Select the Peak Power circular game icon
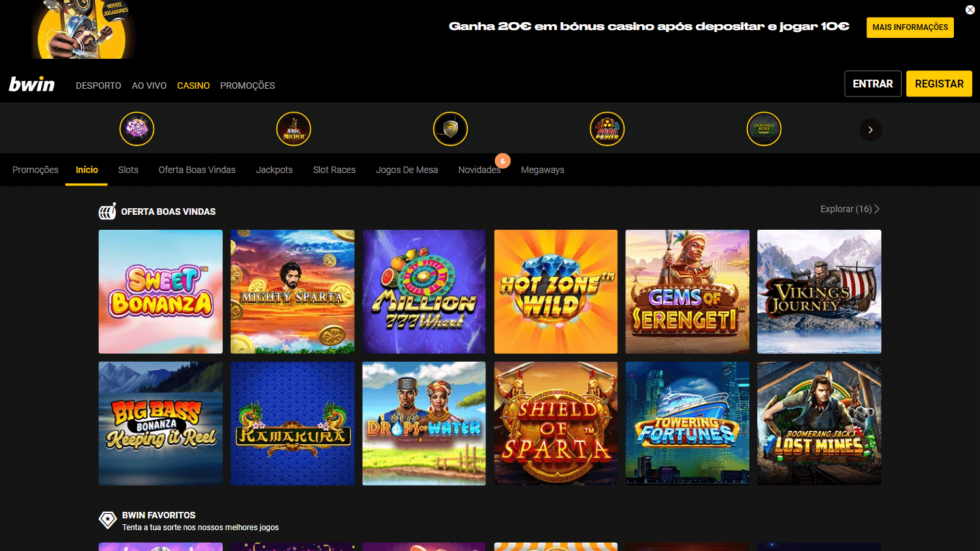 (x=607, y=129)
